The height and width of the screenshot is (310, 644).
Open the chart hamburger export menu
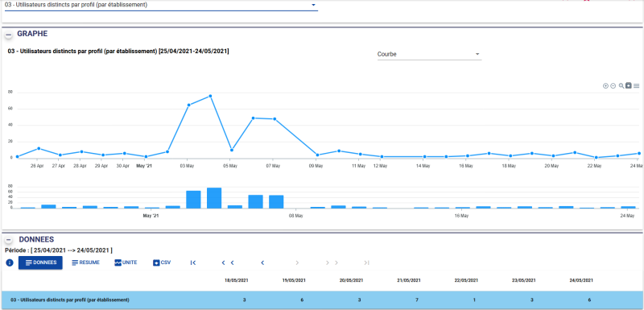click(x=636, y=86)
